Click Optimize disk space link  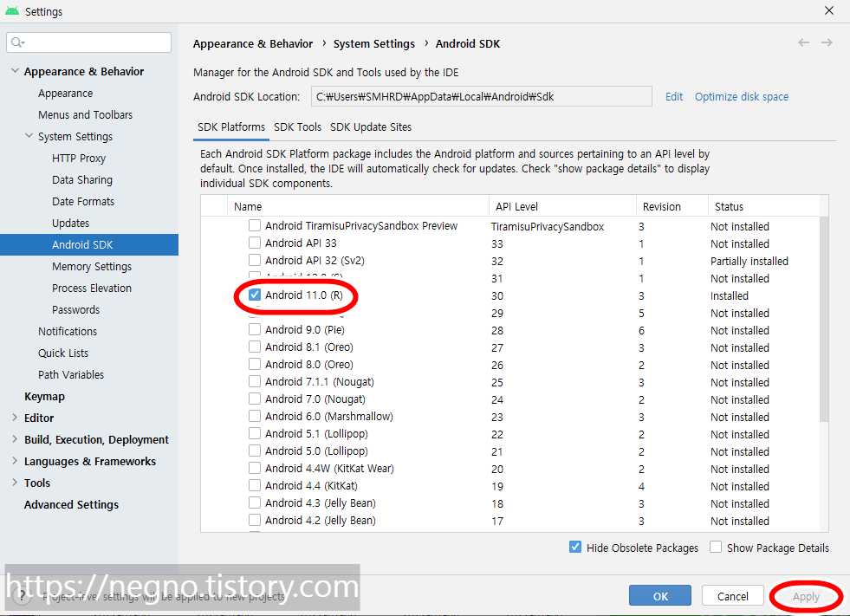pos(742,96)
